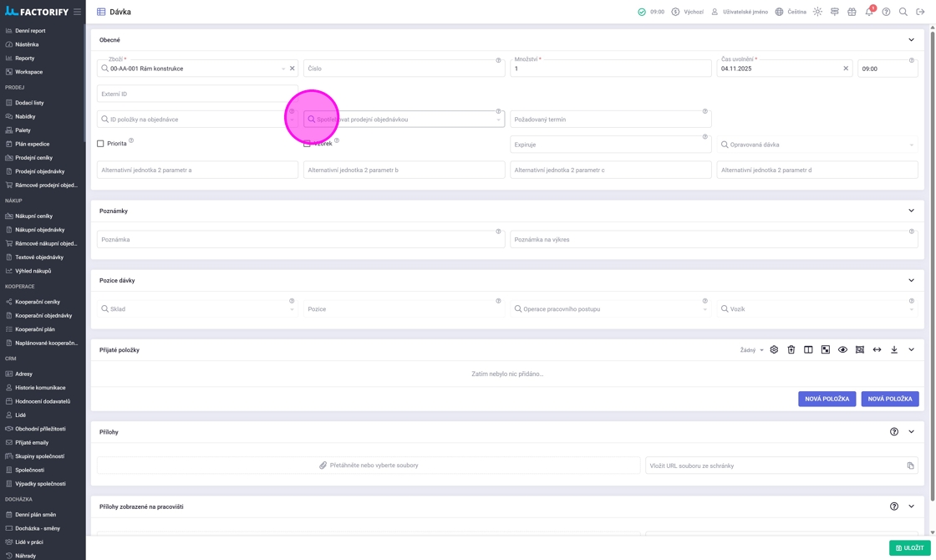Go to Denní report in sidebar

pyautogui.click(x=30, y=31)
